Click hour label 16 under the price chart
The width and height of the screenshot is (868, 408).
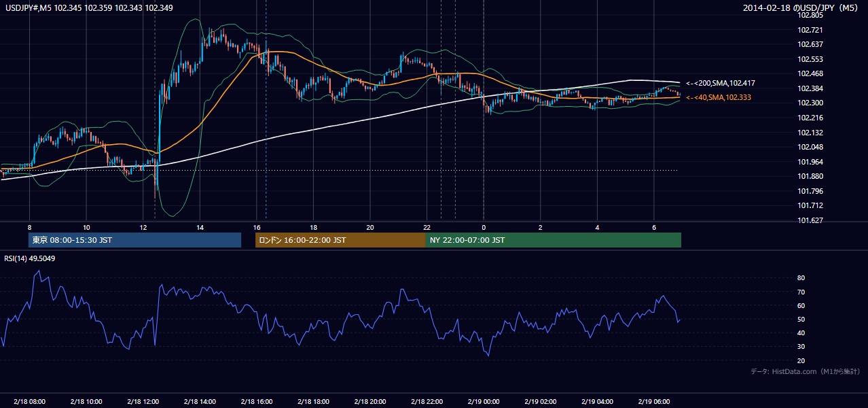[256, 227]
